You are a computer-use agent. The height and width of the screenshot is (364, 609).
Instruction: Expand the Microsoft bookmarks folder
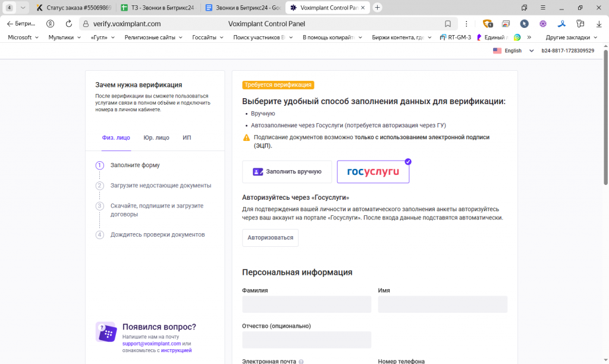click(23, 37)
